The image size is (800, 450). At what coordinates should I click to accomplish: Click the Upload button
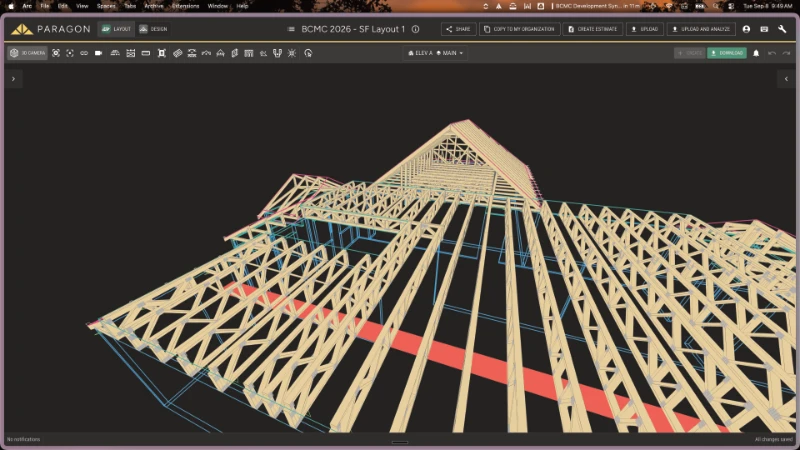click(x=644, y=29)
